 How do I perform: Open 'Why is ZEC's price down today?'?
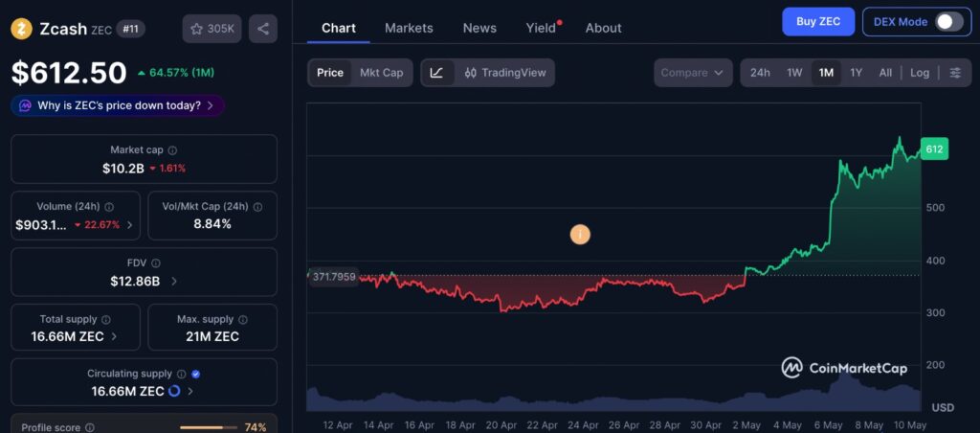[118, 105]
